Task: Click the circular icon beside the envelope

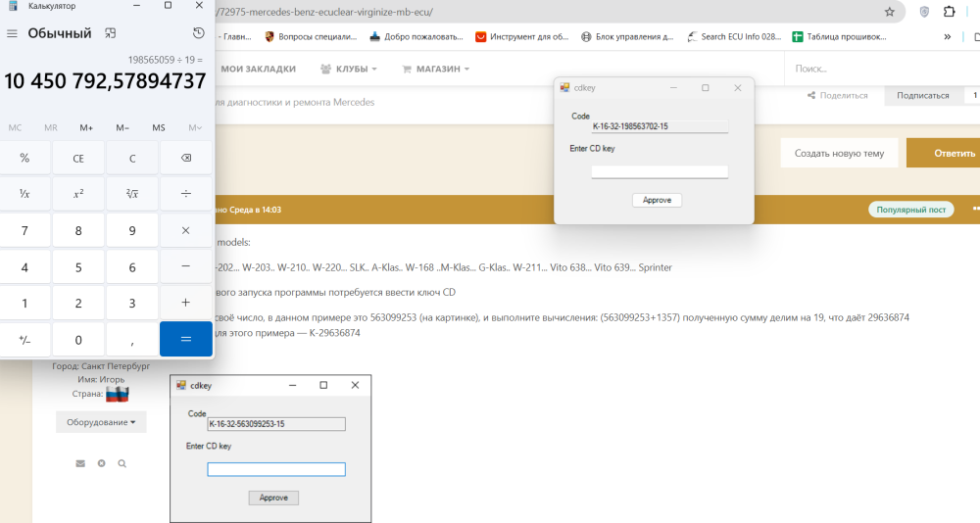Action: click(101, 463)
